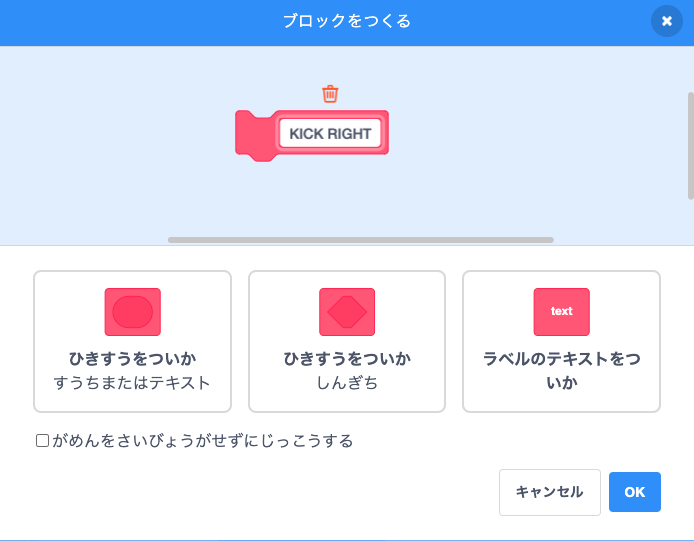Click empty light-blue preview area beside the block
The height and width of the screenshot is (541, 694).
coord(520,150)
